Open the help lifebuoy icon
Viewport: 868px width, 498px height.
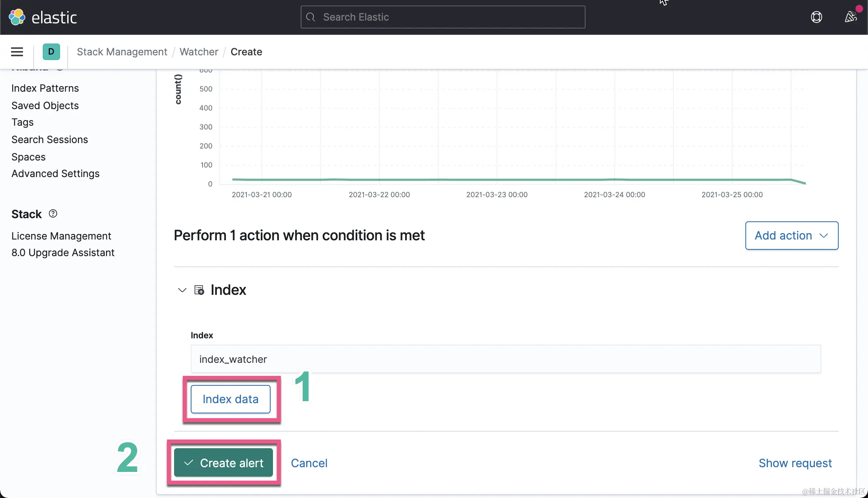click(x=816, y=17)
